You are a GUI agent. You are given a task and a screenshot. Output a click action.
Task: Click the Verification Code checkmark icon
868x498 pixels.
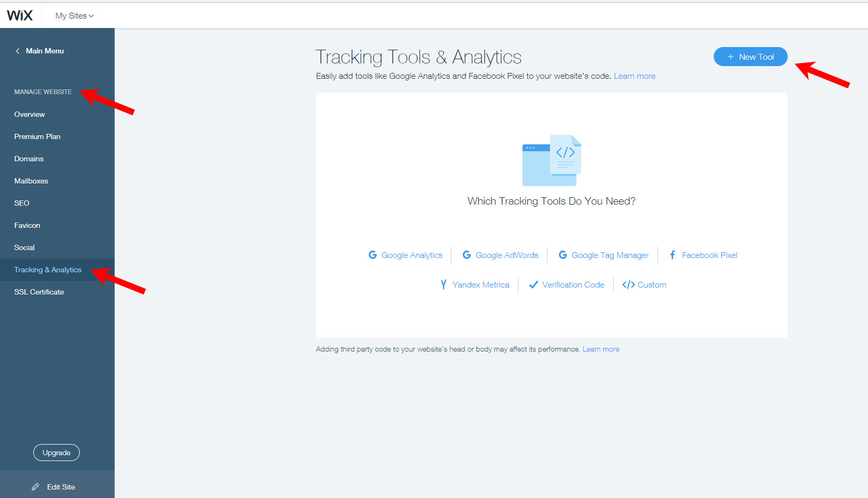(x=534, y=284)
